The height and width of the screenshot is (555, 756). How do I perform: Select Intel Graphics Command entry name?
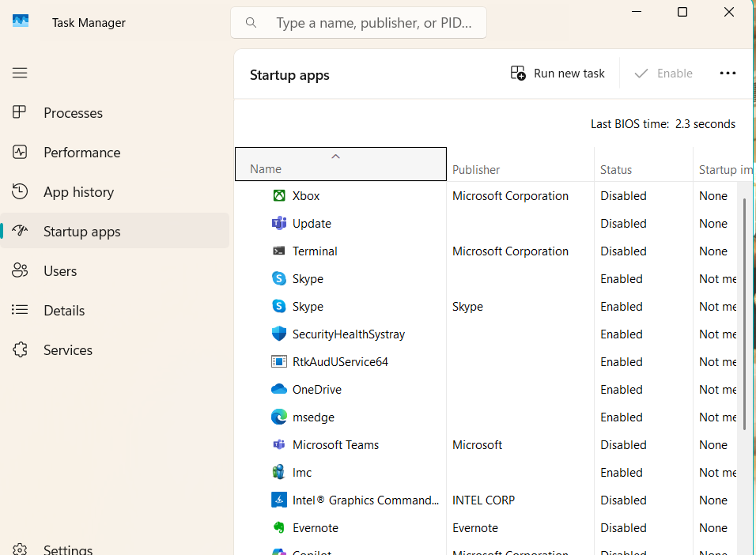tap(365, 500)
